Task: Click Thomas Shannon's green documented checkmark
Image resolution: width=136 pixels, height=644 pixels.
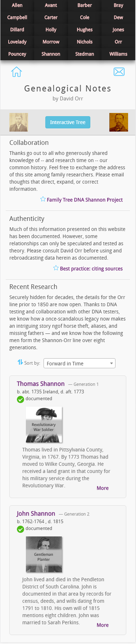Action: pos(21,399)
